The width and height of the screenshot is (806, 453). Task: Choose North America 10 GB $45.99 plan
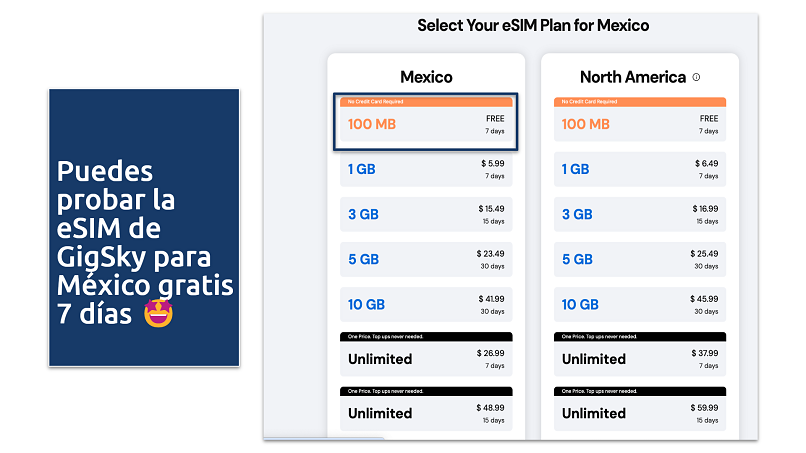640,304
